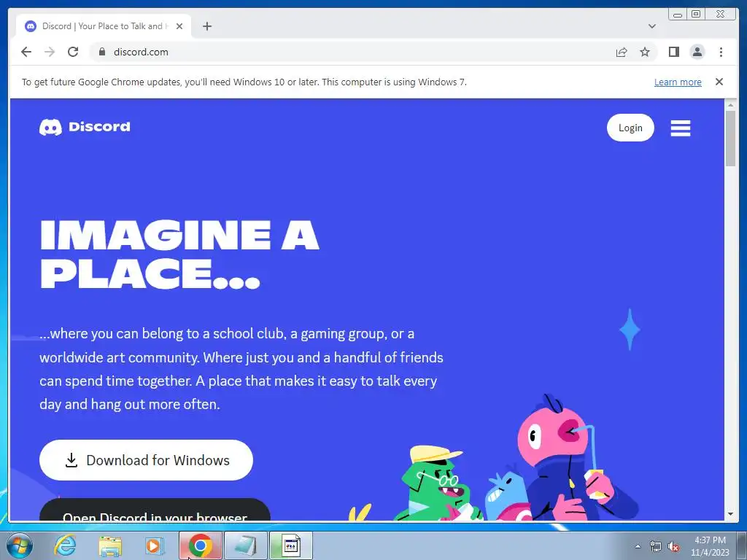
Task: Bookmark this tab with the star icon
Action: click(x=645, y=52)
